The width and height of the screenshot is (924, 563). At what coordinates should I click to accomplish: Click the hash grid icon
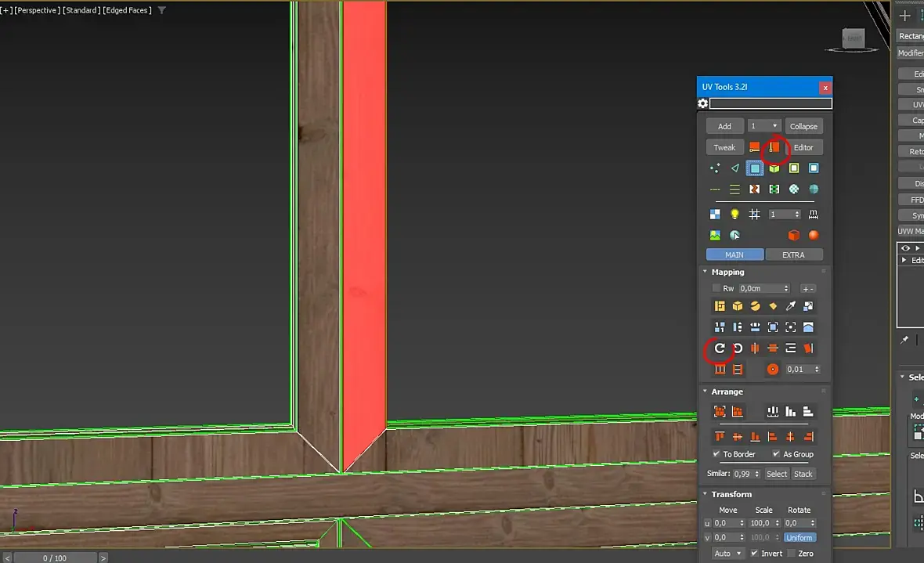pyautogui.click(x=754, y=214)
